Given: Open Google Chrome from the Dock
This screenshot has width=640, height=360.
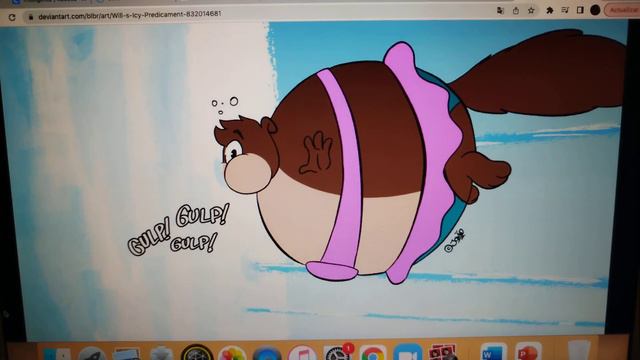Looking at the screenshot, I should pos(372,353).
